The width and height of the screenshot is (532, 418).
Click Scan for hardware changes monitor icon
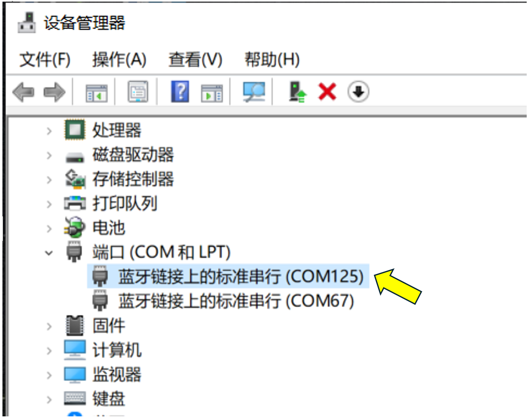click(x=254, y=92)
